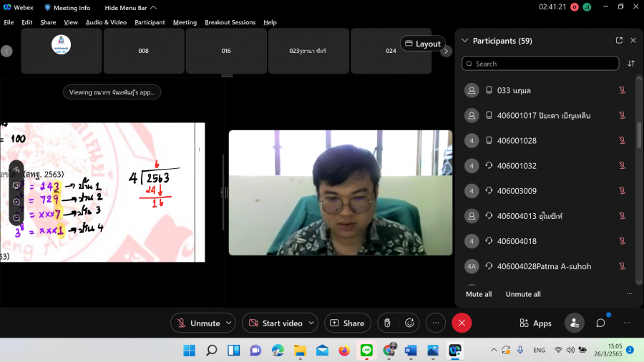Unmute your microphone
Screen dimensions: 644x362
click(197, 323)
